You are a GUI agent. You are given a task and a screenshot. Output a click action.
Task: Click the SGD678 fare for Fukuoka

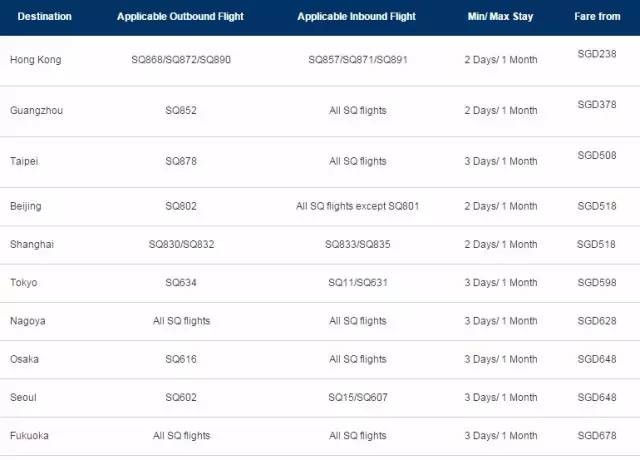(597, 431)
